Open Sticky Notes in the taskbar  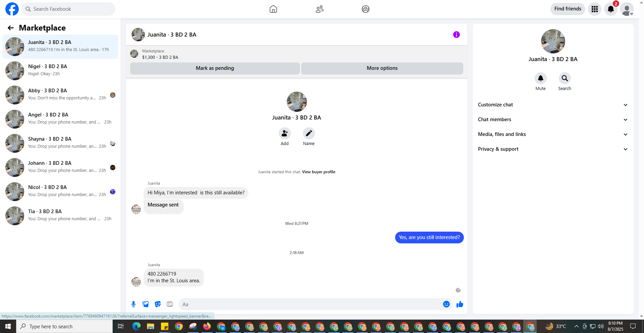click(165, 326)
